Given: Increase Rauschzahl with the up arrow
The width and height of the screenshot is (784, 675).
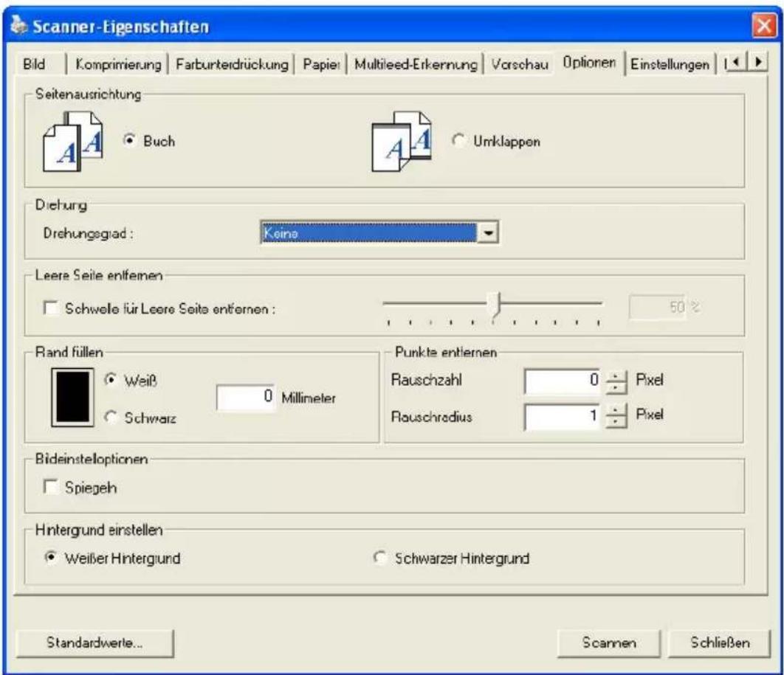Looking at the screenshot, I should point(616,377).
